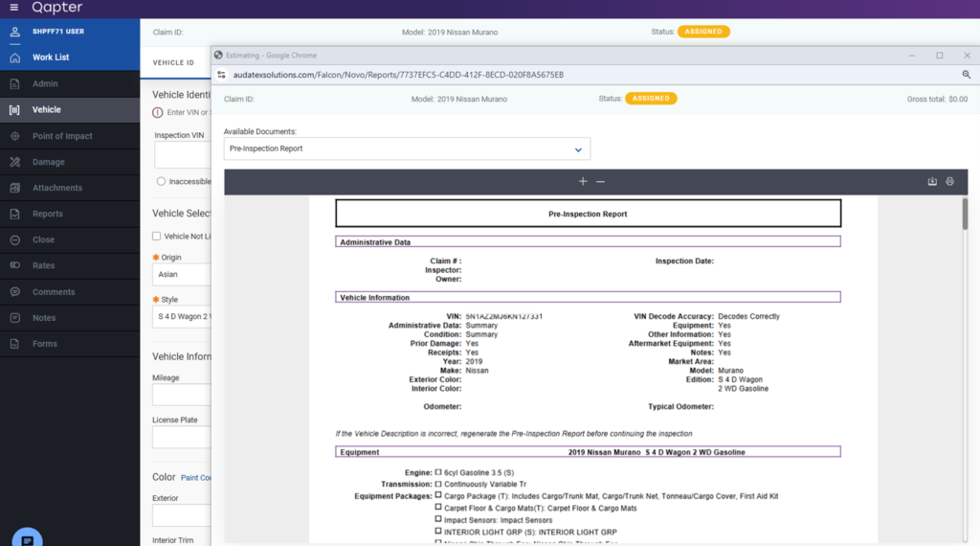980x546 pixels.
Task: Open the Style dropdown showing S 4 D Wagon
Action: [x=182, y=316]
